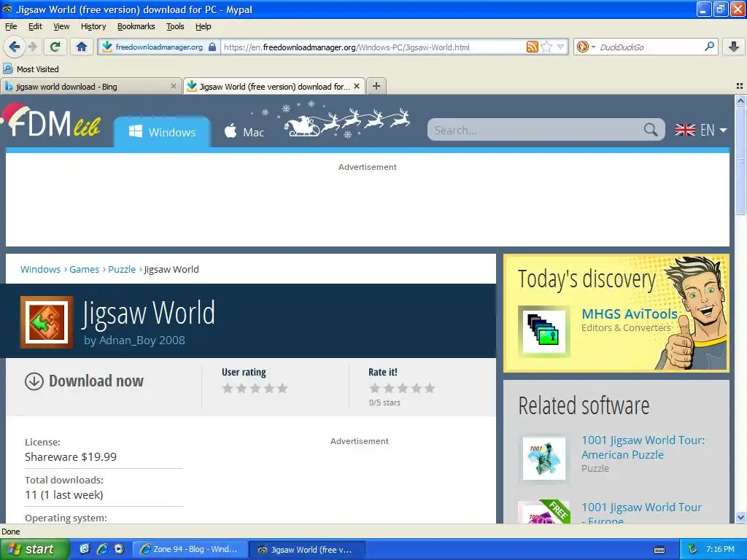Open the View menu
The image size is (747, 560).
coord(61,26)
